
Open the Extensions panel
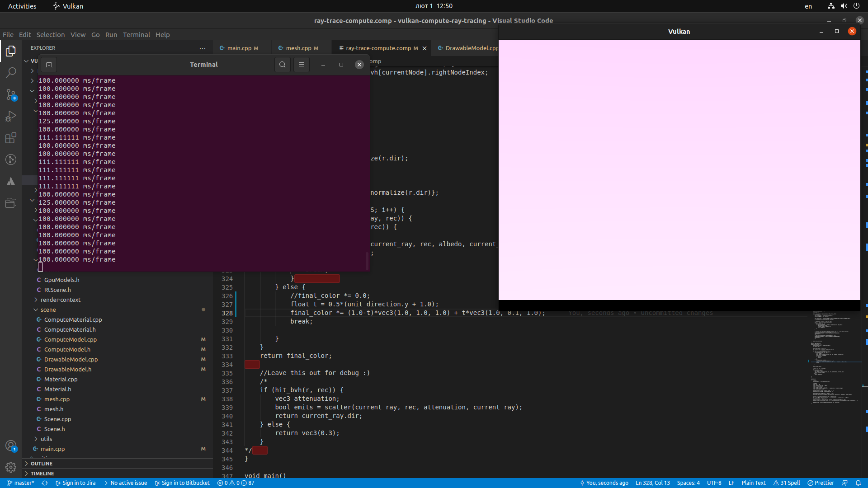(x=11, y=138)
